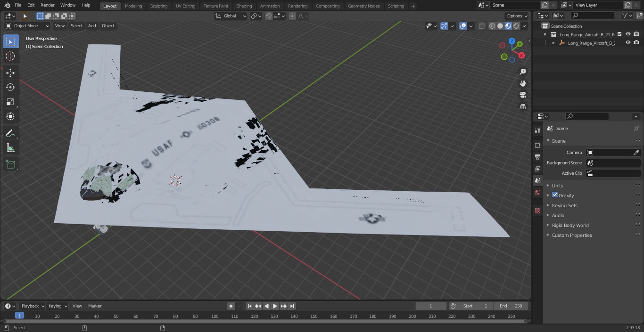
Task: Open the Keying dropdown in timeline
Action: point(58,306)
